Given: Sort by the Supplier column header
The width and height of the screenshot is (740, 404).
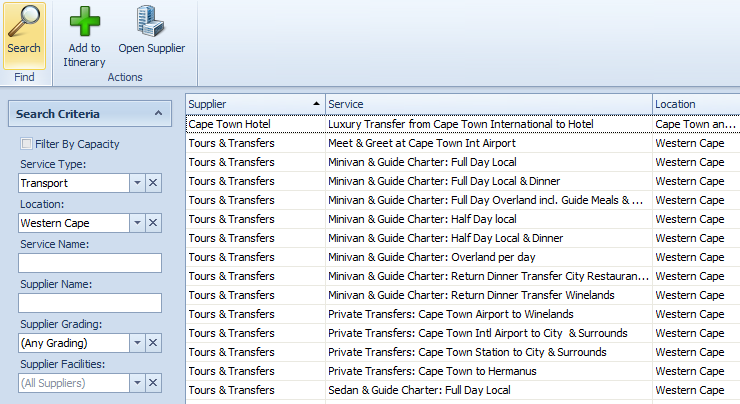Looking at the screenshot, I should click(255, 104).
